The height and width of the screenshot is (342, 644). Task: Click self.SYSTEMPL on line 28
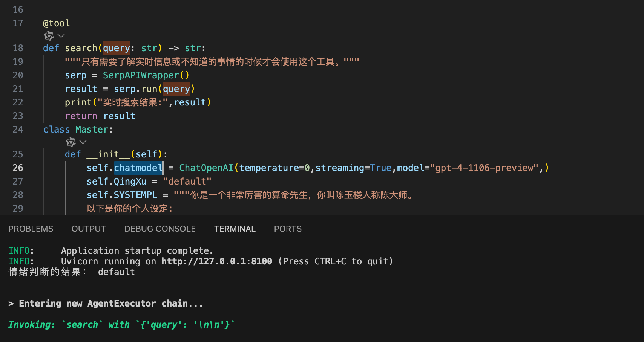(x=122, y=195)
